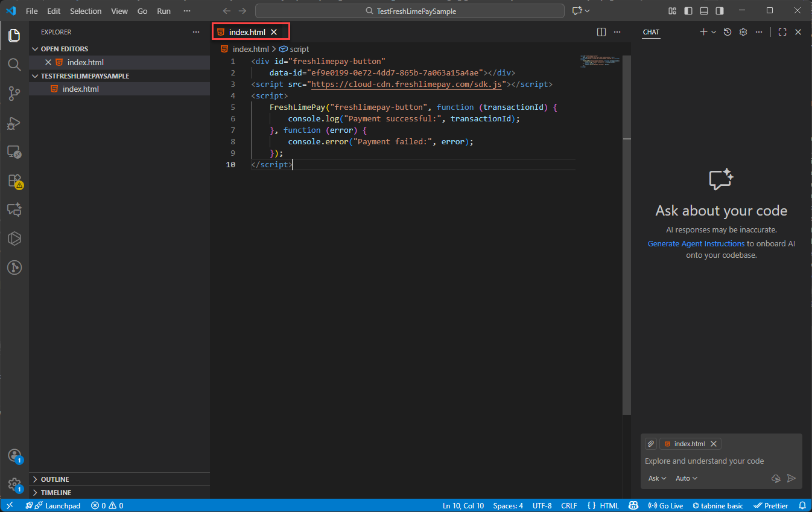Open the Extensions view icon
Viewport: 812px width, 512px height.
click(x=14, y=181)
